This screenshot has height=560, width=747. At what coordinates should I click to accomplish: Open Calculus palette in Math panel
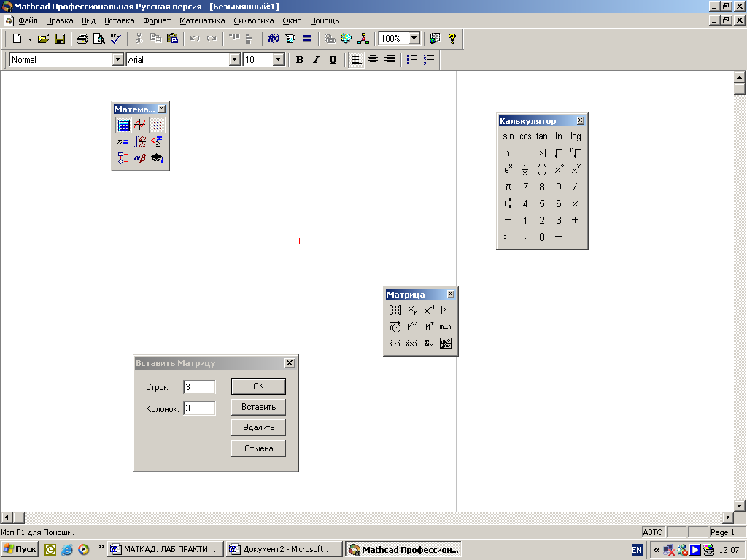(140, 141)
